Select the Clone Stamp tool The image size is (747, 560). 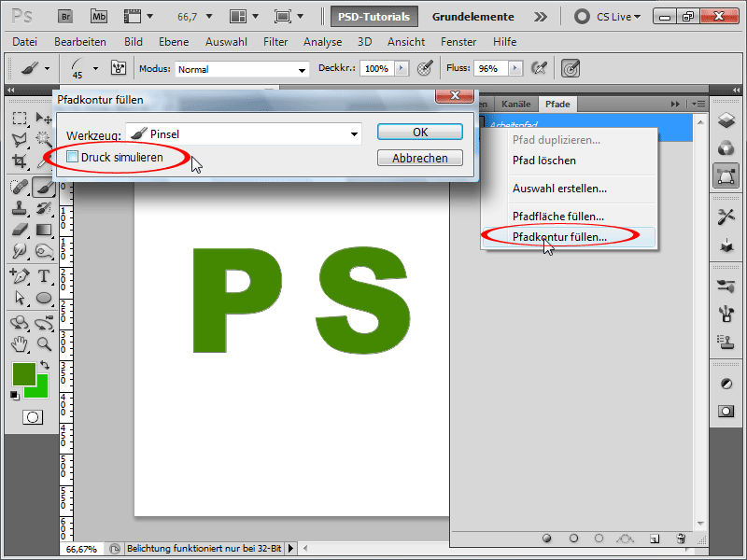point(20,208)
